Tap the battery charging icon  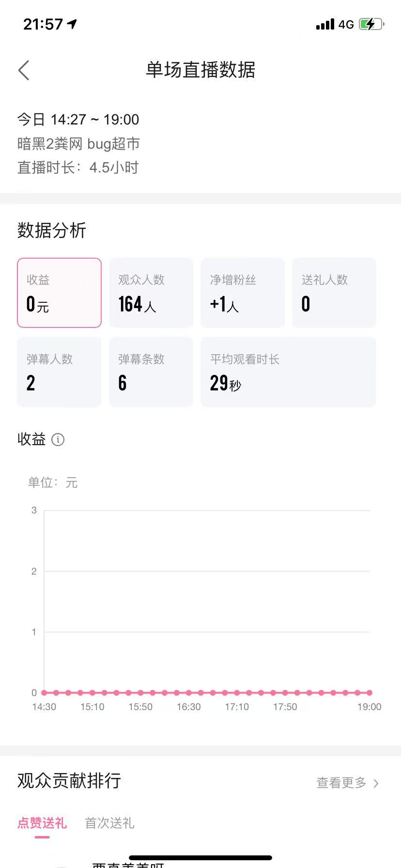pos(371,24)
